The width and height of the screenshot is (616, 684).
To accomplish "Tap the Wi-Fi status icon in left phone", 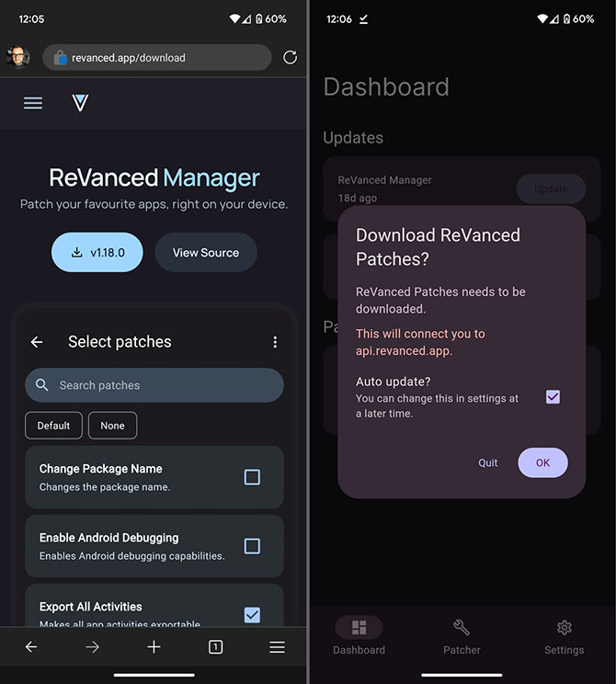I will pos(234,18).
